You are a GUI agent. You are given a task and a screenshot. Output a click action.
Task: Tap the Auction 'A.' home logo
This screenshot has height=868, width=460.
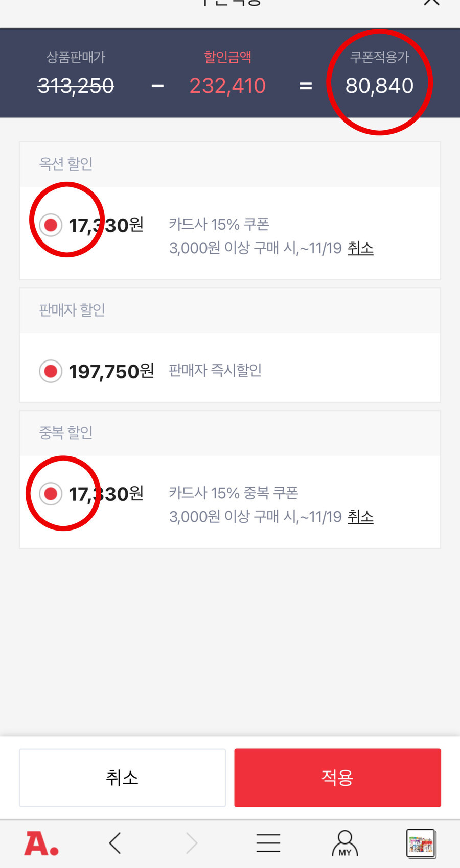41,843
